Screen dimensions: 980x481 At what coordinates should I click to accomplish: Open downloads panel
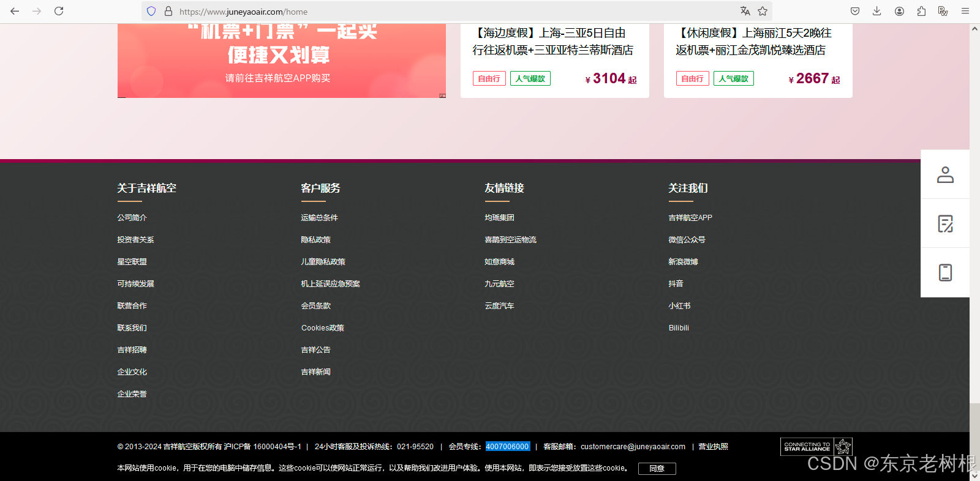(x=877, y=11)
